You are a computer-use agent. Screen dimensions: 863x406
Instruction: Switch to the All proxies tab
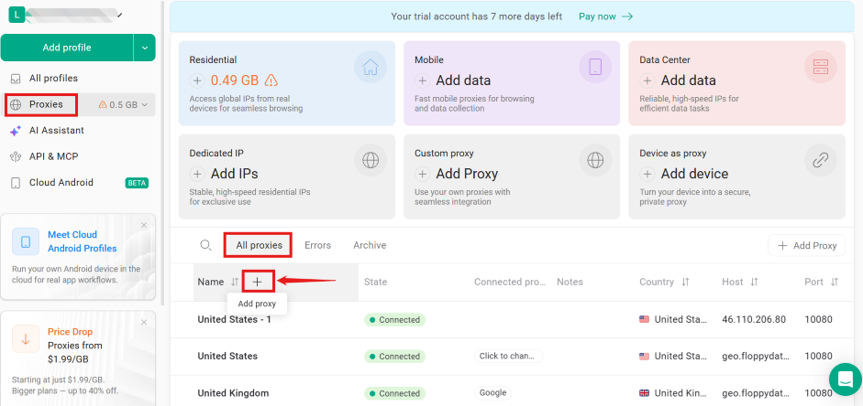(x=259, y=245)
